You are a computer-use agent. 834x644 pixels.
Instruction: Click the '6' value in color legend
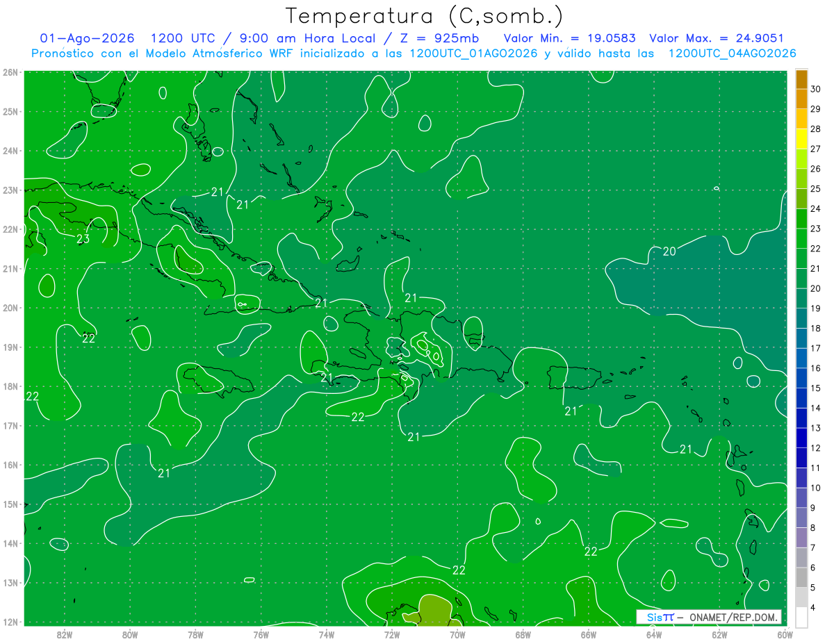tap(812, 568)
